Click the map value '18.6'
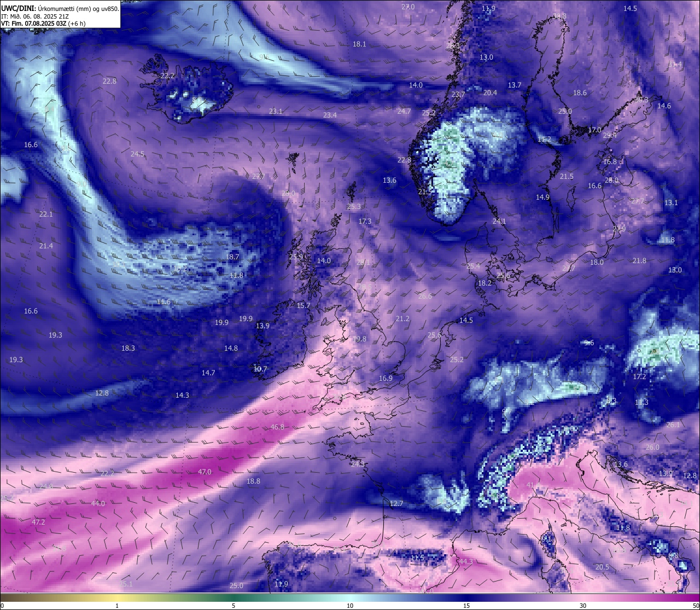 point(580,94)
